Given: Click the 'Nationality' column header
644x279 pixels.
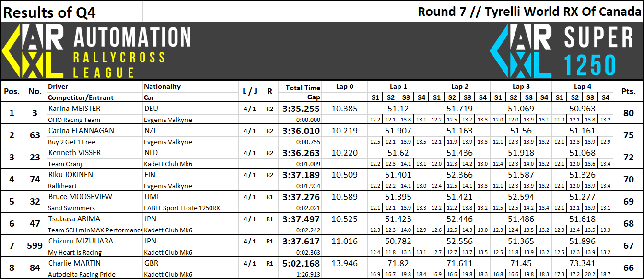Looking at the screenshot, I should (x=163, y=86).
